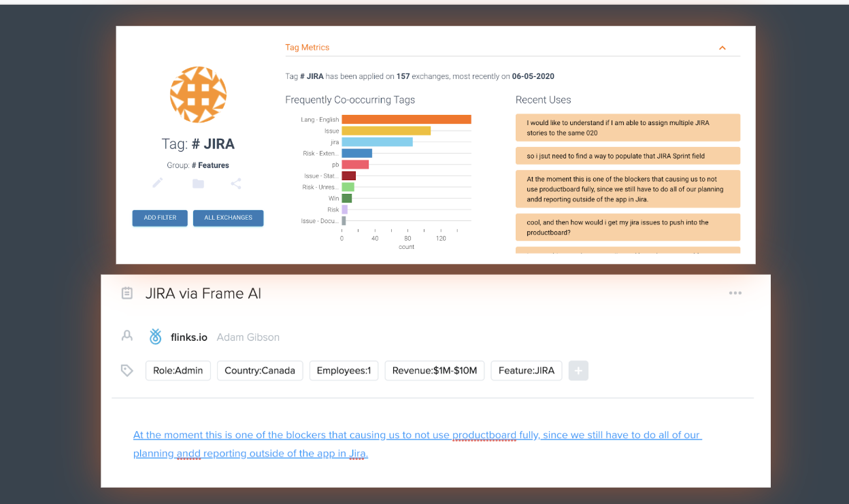The width and height of the screenshot is (849, 504).
Task: Click the plus button to add a tag
Action: [x=578, y=371]
